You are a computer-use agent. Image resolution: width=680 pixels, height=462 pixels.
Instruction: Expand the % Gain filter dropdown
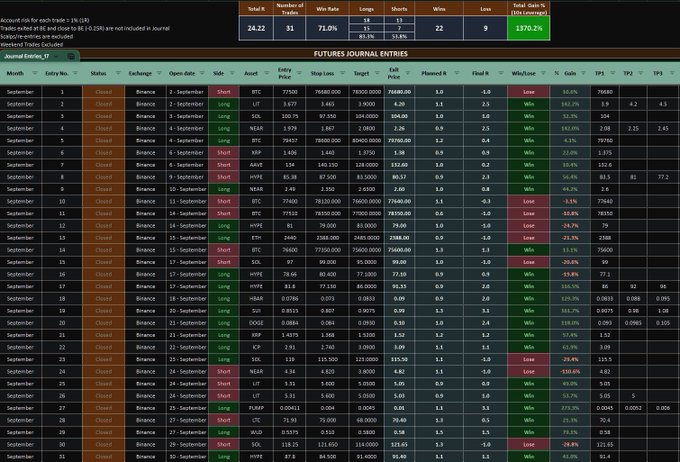pyautogui.click(x=584, y=73)
